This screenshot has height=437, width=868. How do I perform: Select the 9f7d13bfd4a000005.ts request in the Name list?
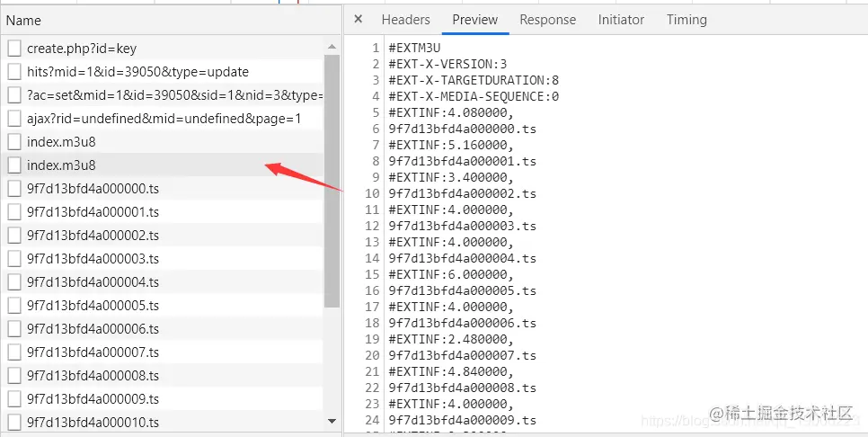tap(93, 306)
